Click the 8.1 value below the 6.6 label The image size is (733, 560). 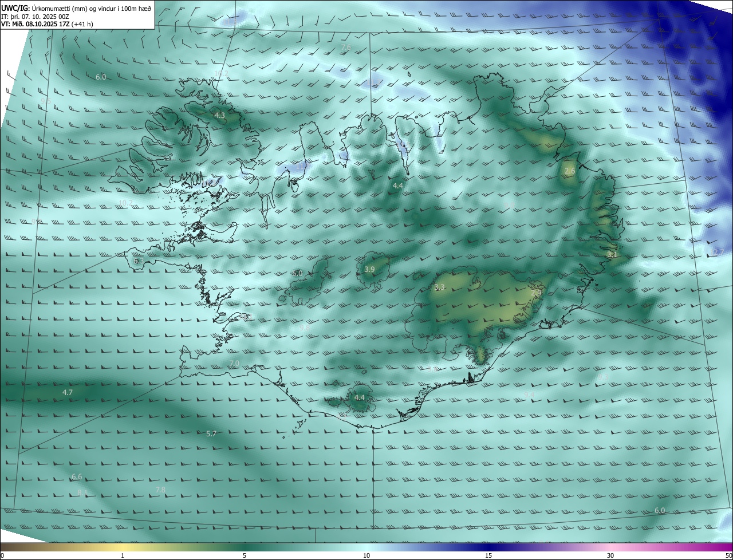point(82,492)
